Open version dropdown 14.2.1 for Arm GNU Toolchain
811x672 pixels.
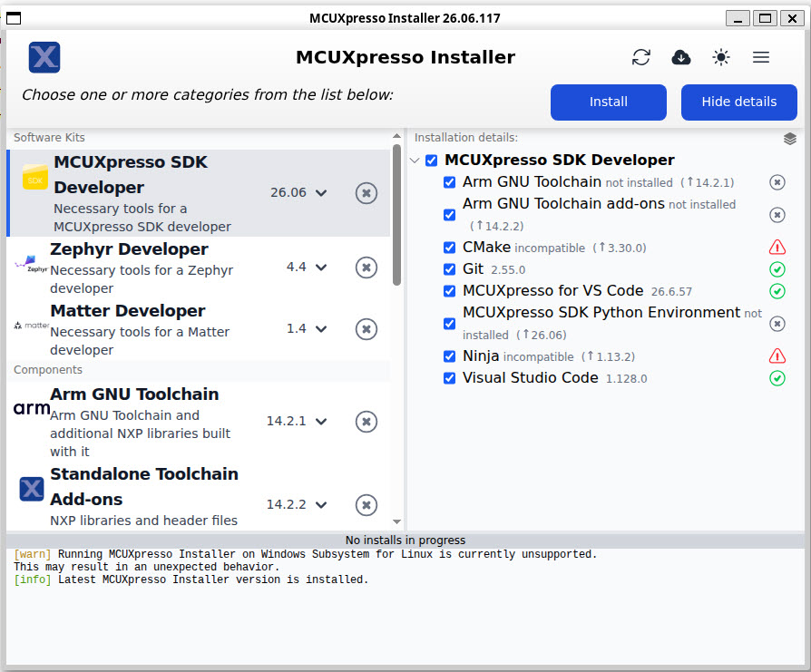pos(297,422)
